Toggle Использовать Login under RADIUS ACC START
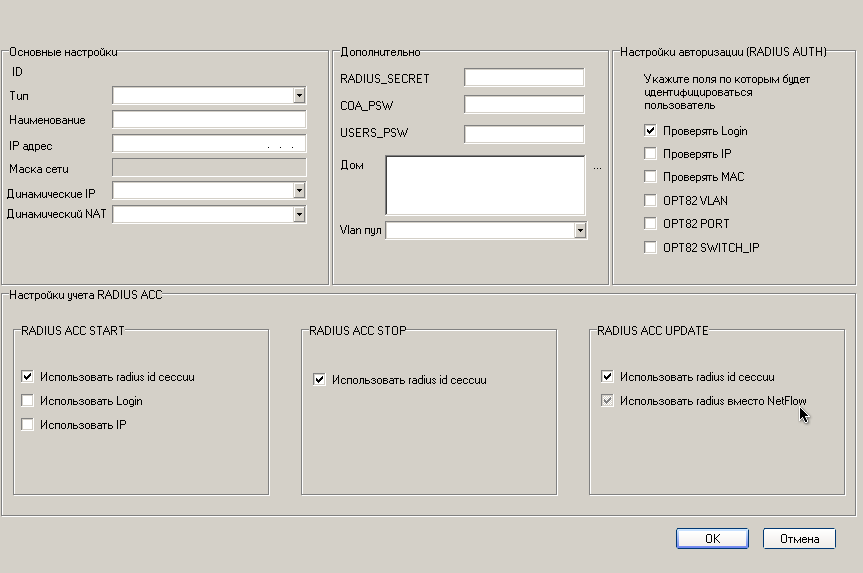Image resolution: width=863 pixels, height=573 pixels. [x=27, y=401]
